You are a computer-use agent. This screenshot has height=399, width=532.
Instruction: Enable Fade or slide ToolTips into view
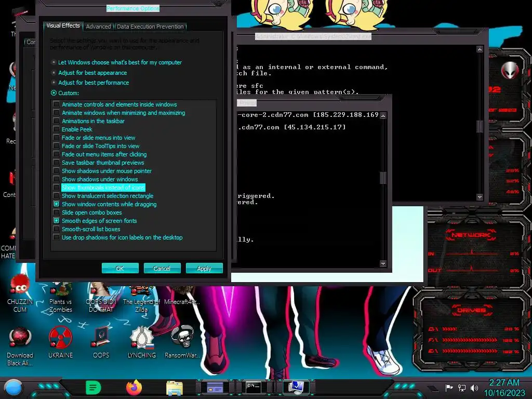[56, 146]
